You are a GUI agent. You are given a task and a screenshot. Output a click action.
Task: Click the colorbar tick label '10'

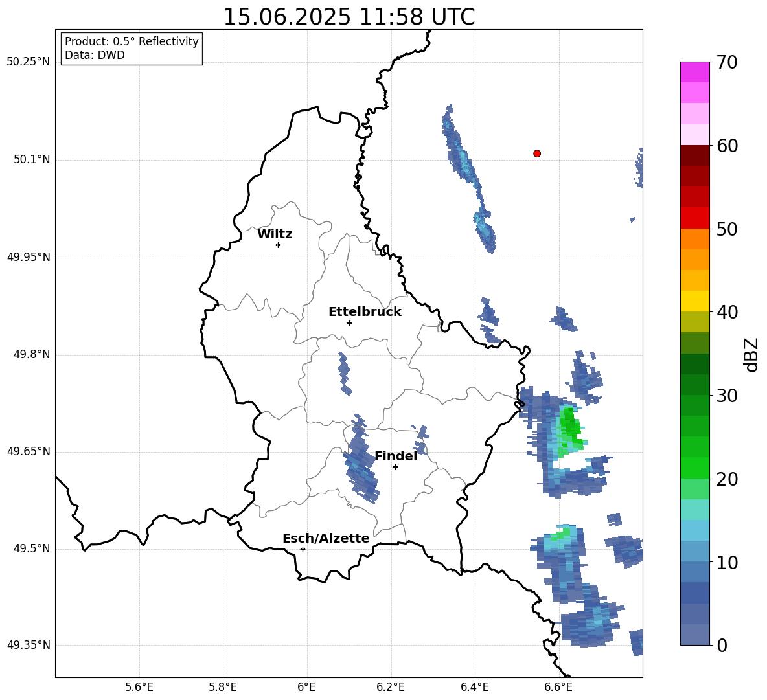point(727,562)
